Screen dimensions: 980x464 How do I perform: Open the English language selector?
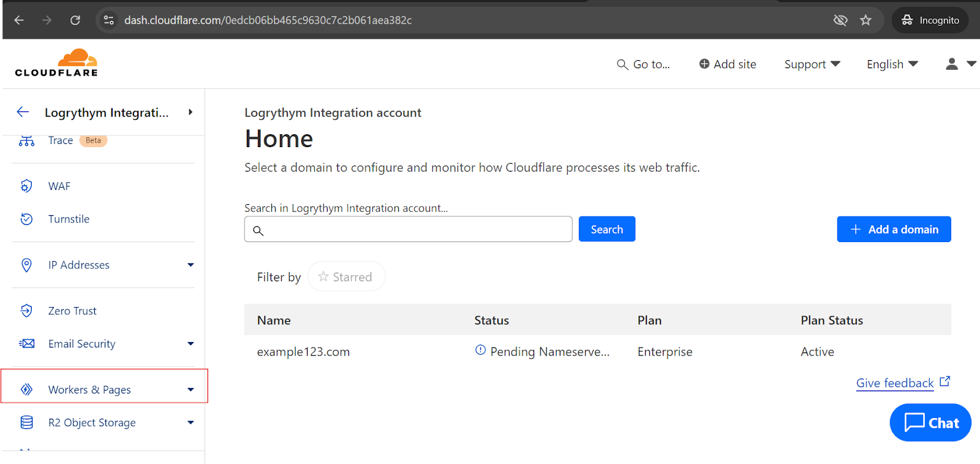892,64
